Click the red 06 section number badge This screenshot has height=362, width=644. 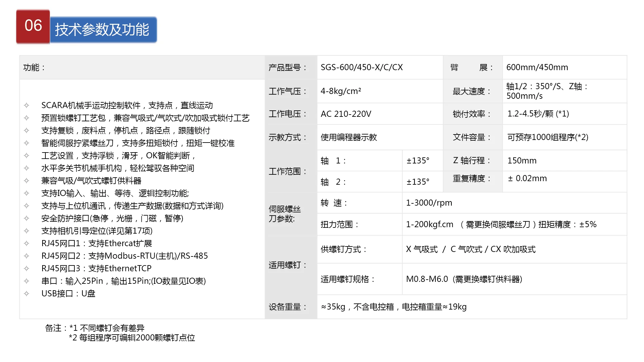tap(33, 26)
